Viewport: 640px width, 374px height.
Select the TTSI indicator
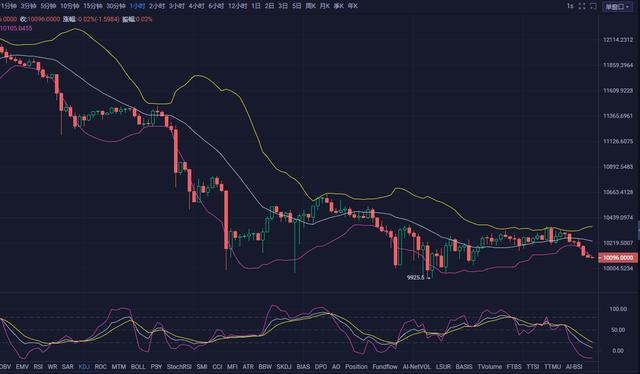[x=533, y=367]
